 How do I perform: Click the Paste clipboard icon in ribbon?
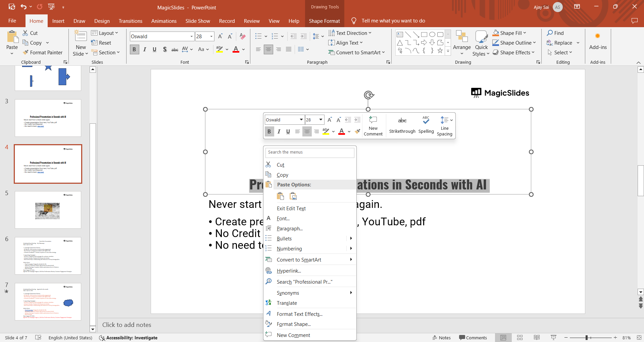click(x=12, y=37)
